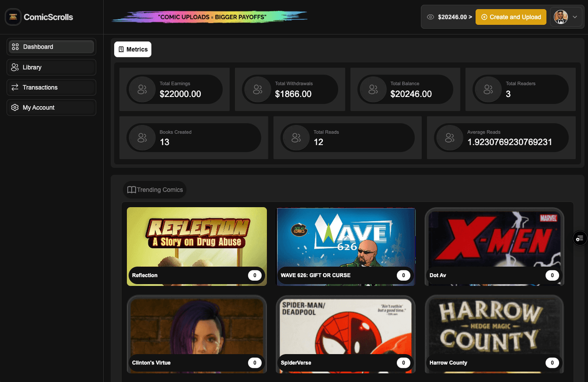588x382 pixels.
Task: Click the Library icon in the sidebar
Action: click(15, 67)
